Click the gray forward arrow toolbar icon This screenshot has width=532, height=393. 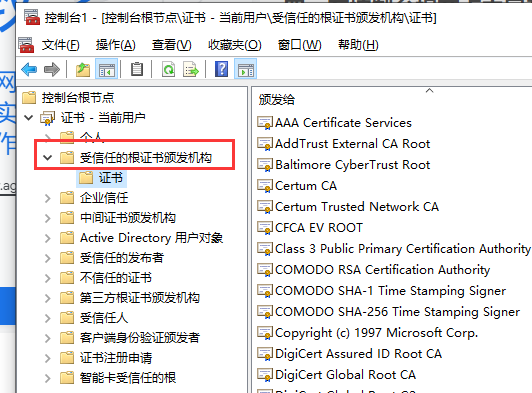click(x=52, y=70)
